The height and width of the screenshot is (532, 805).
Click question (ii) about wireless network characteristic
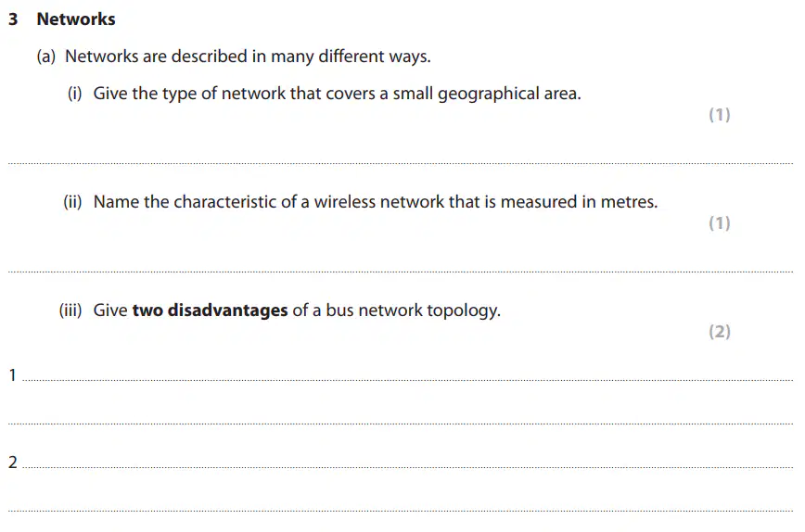(x=376, y=202)
